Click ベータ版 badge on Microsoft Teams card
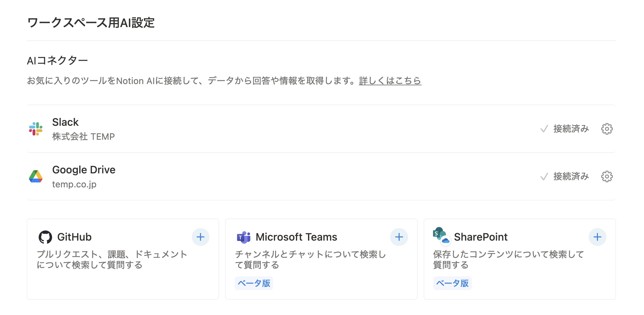This screenshot has width=644, height=315. tap(254, 283)
